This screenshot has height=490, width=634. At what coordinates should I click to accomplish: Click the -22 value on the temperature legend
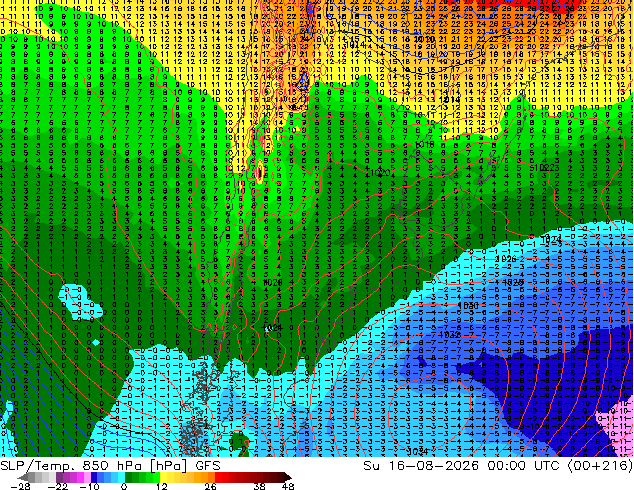coord(58,486)
